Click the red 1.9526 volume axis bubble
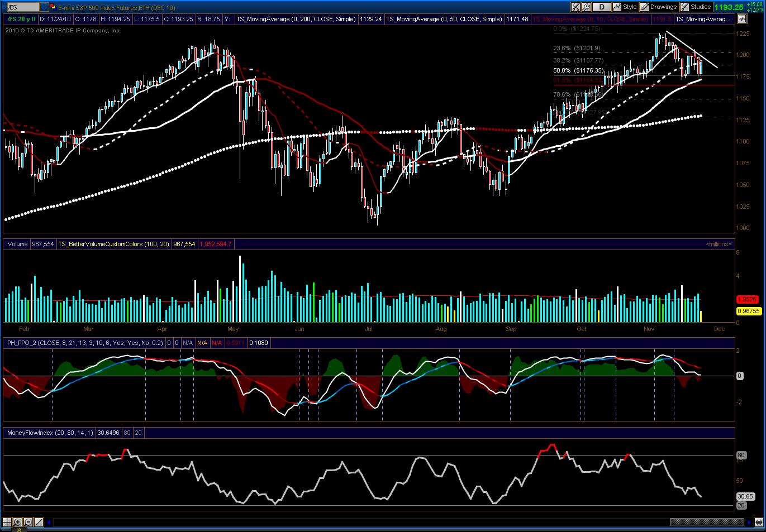 pos(747,299)
